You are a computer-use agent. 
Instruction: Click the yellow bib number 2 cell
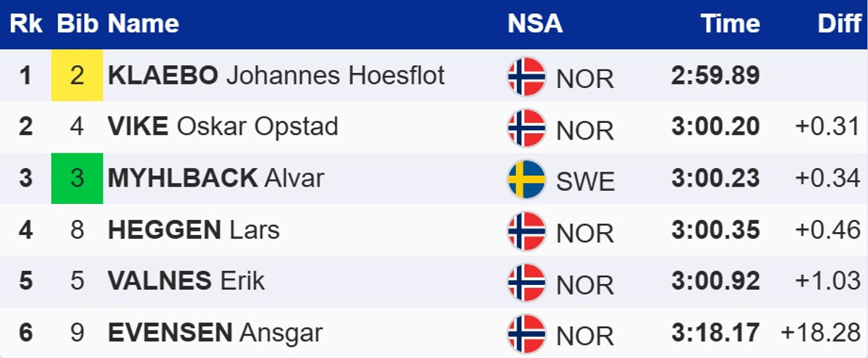pyautogui.click(x=77, y=75)
